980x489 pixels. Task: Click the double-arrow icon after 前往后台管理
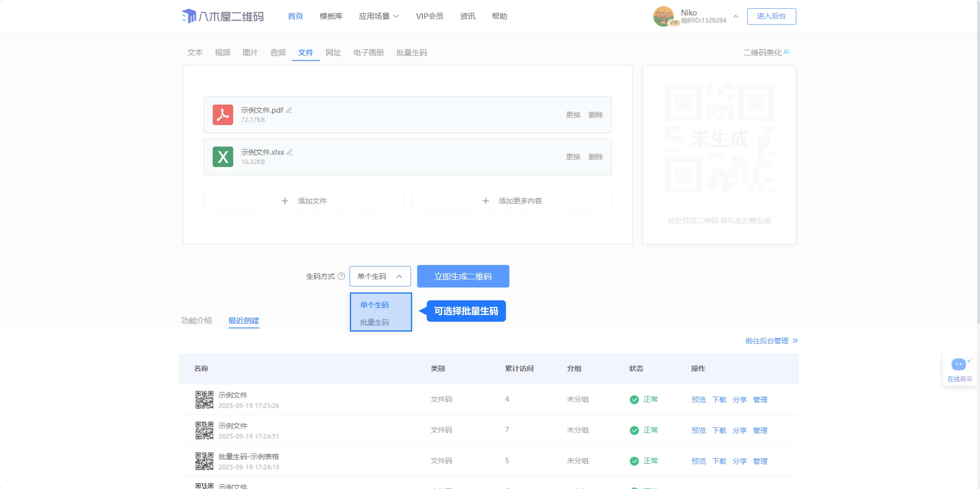795,341
